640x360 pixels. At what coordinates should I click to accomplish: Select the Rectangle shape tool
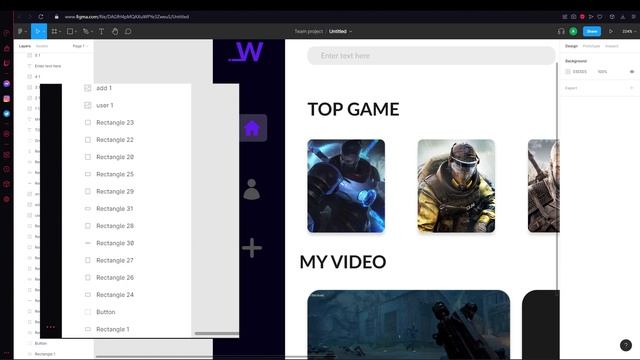[70, 31]
